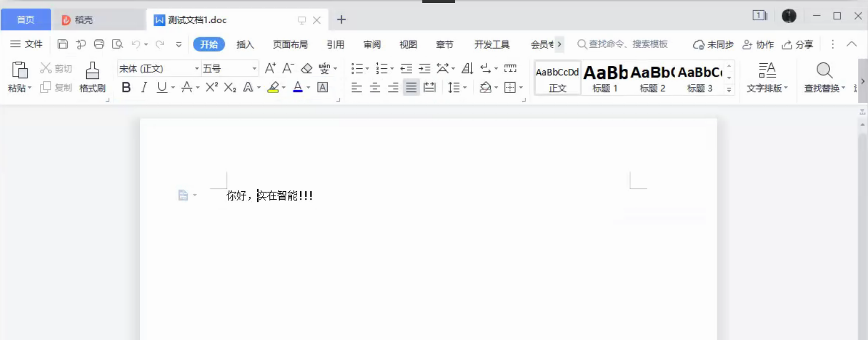Expand the styles gallery list

[729, 90]
